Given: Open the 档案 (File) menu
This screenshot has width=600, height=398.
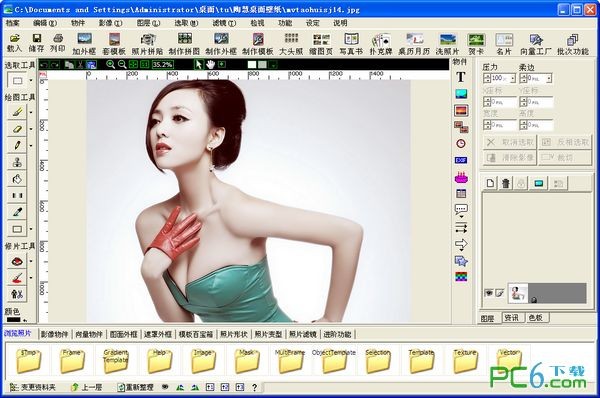Looking at the screenshot, I should coord(13,23).
